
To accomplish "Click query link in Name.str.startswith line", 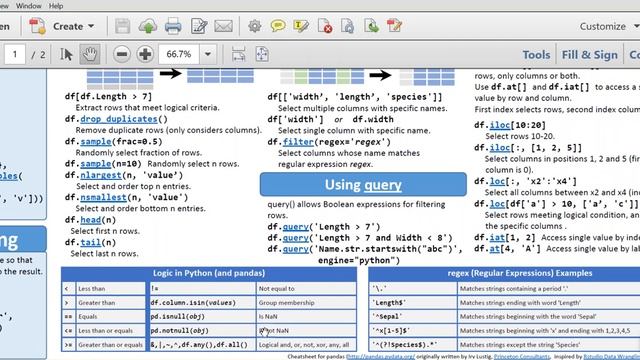I will click(x=296, y=249).
